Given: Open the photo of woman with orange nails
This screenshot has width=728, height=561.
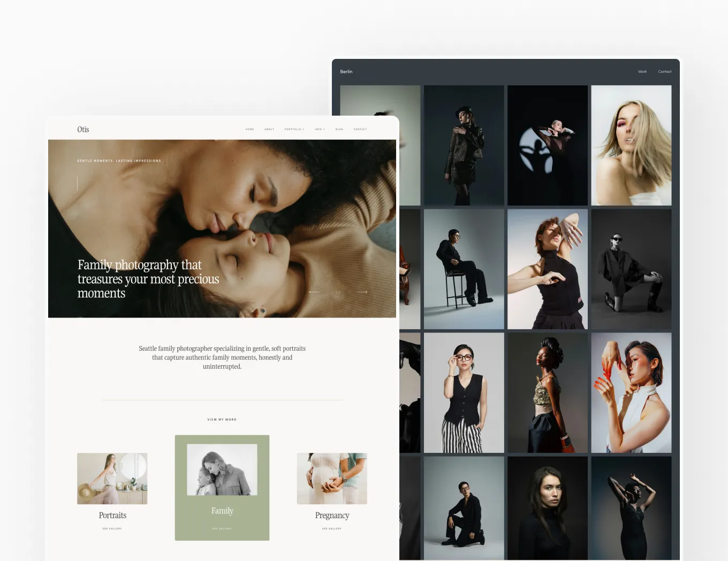Looking at the screenshot, I should point(631,392).
